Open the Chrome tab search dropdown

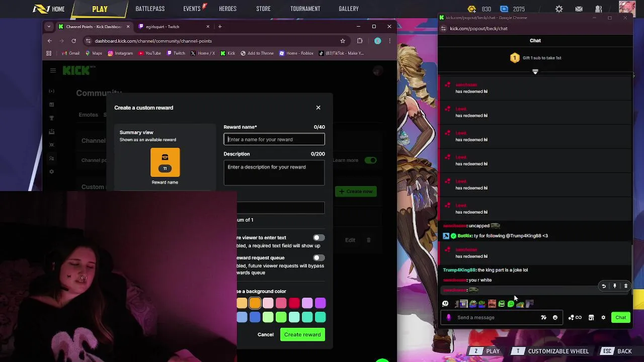pyautogui.click(x=49, y=27)
